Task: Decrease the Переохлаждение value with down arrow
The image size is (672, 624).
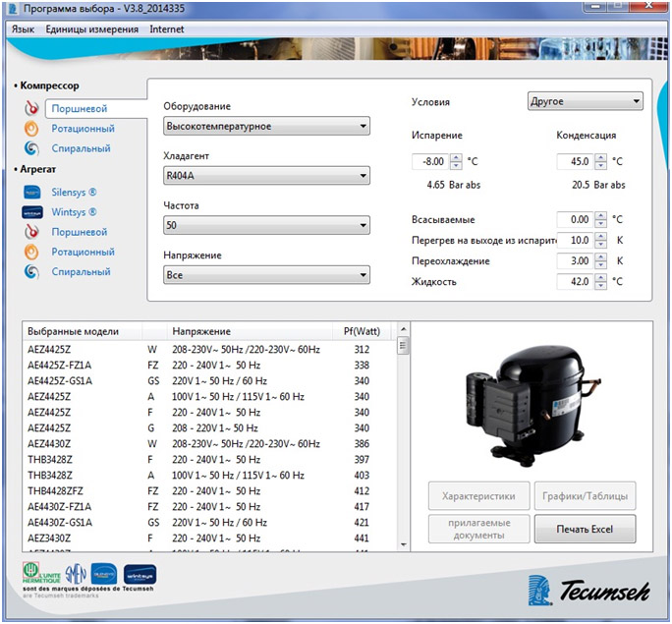Action: [x=601, y=265]
